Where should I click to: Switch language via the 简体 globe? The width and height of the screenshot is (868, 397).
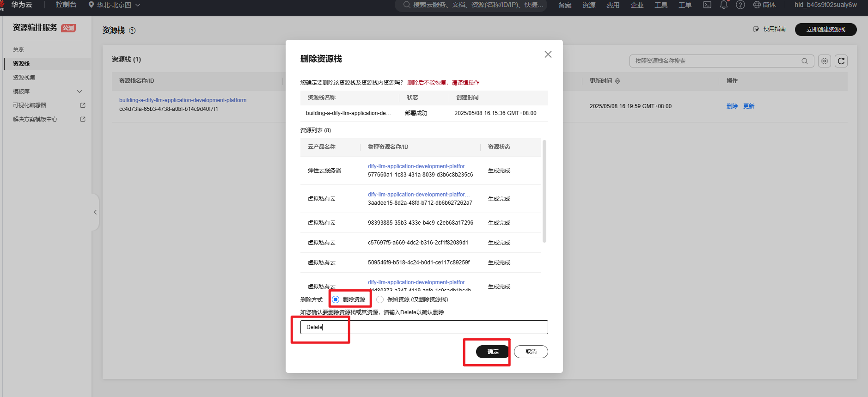(764, 5)
